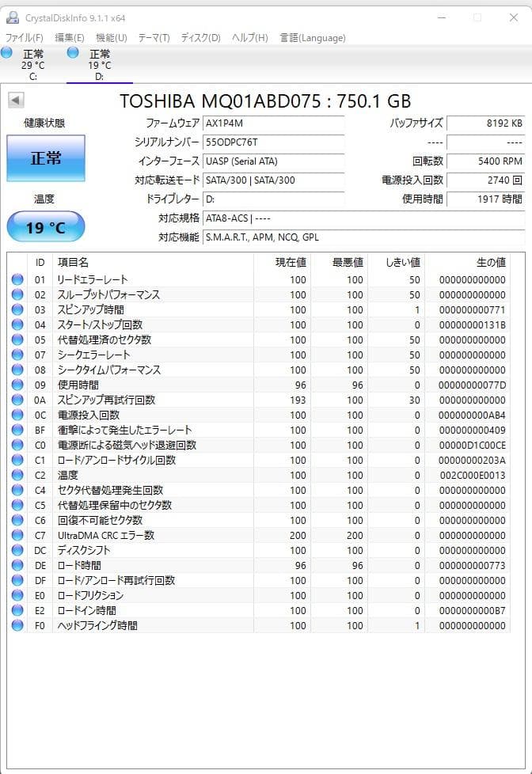This screenshot has width=532, height=774.
Task: Click the CrystalDiskInfo app icon in title bar
Action: point(13,17)
